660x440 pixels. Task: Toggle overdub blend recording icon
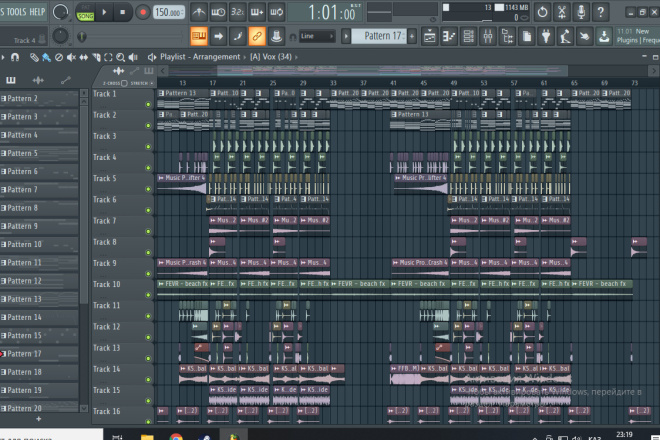[x=257, y=12]
